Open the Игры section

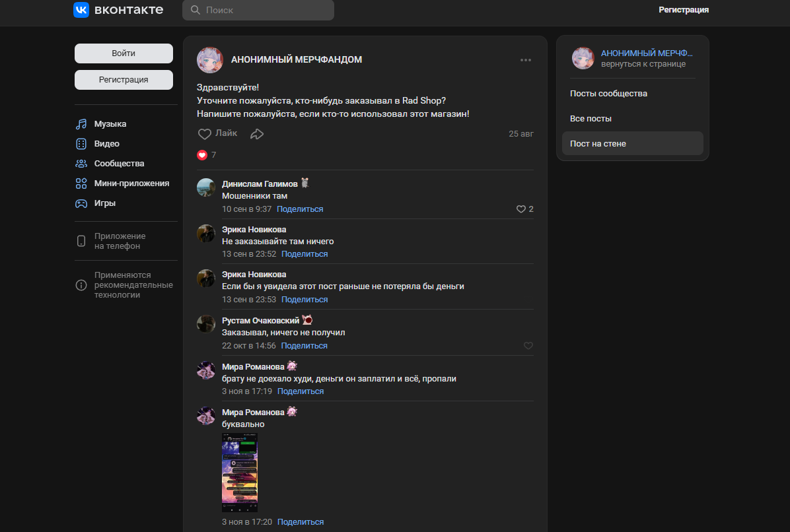104,203
